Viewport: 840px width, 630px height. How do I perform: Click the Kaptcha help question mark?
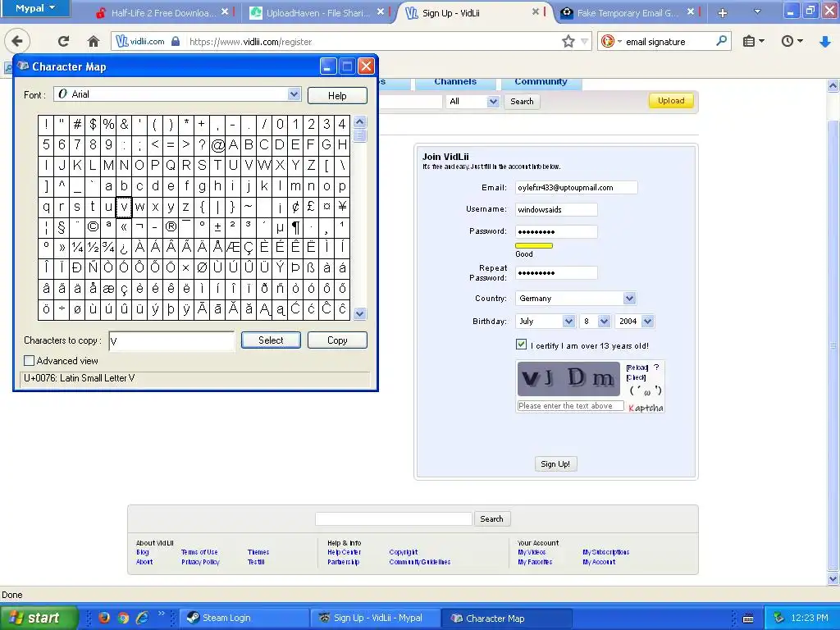coord(655,367)
